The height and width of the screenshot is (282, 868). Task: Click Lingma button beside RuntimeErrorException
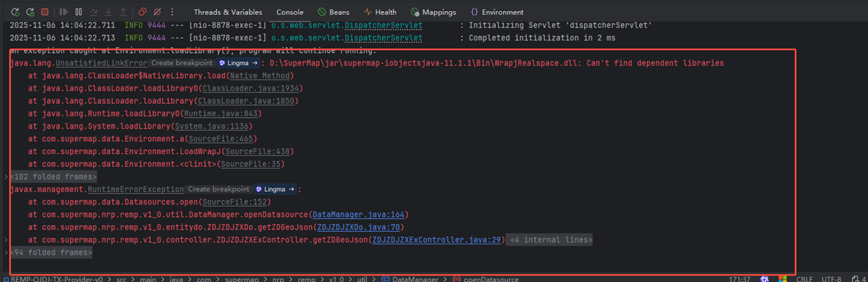tap(276, 190)
